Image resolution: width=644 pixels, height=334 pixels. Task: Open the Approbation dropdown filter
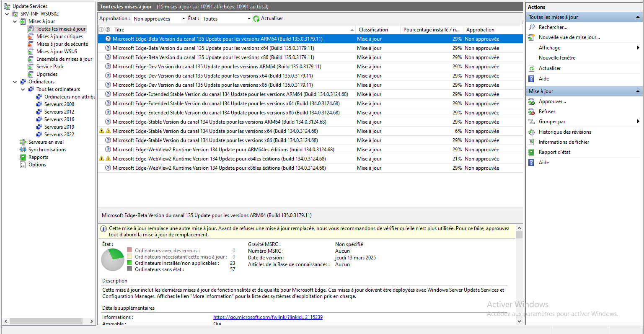[x=159, y=19]
